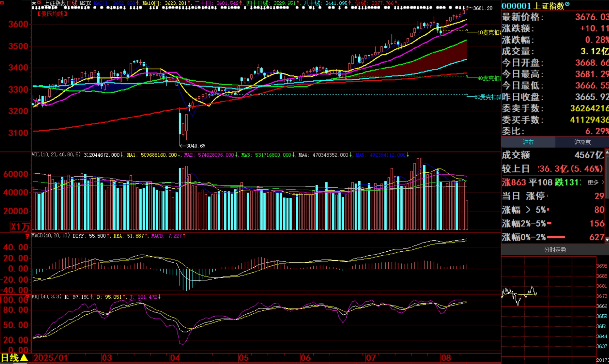Click the 二十日 value 3601.542
Image resolution: width=609 pixels, height=364 pixels.
coord(227,3)
